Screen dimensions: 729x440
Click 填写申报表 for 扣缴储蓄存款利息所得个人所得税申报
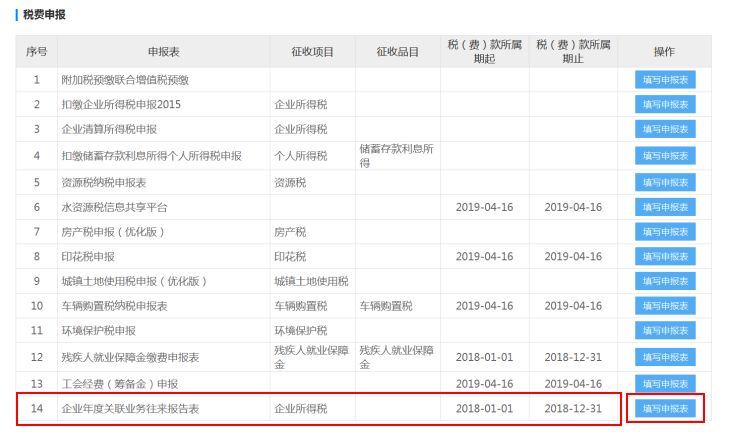tap(665, 156)
